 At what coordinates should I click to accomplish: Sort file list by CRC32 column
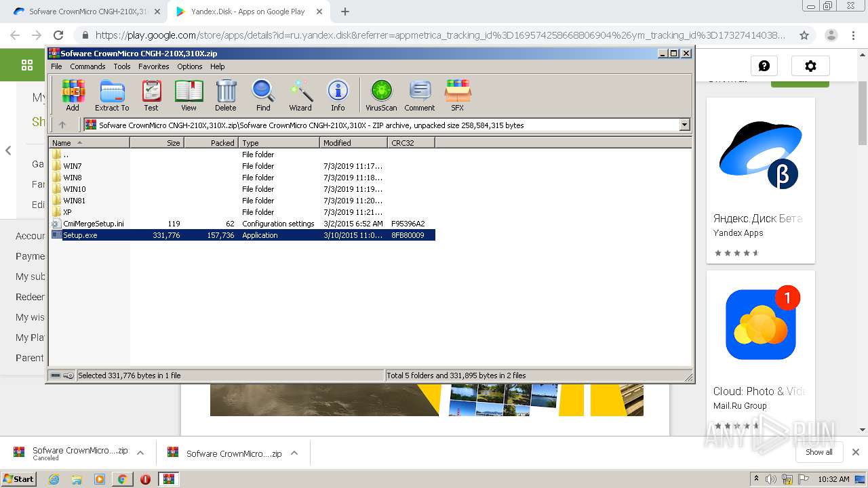tap(411, 143)
